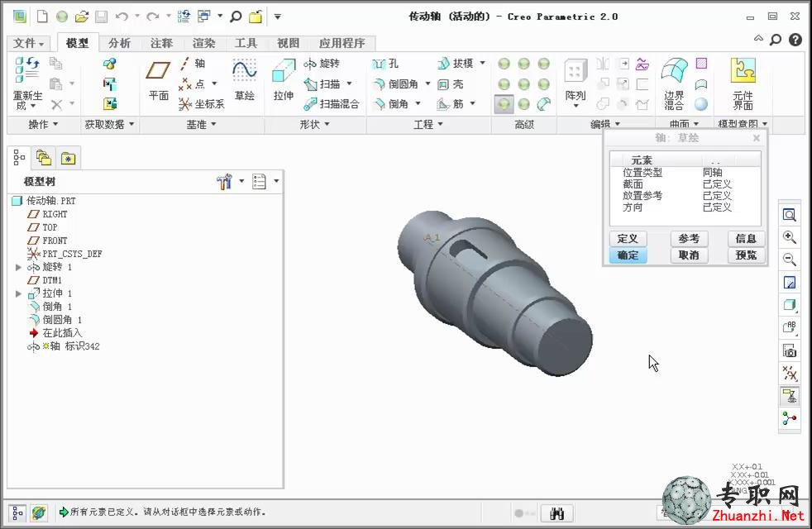Select 位置类型 row in element list

click(x=685, y=173)
